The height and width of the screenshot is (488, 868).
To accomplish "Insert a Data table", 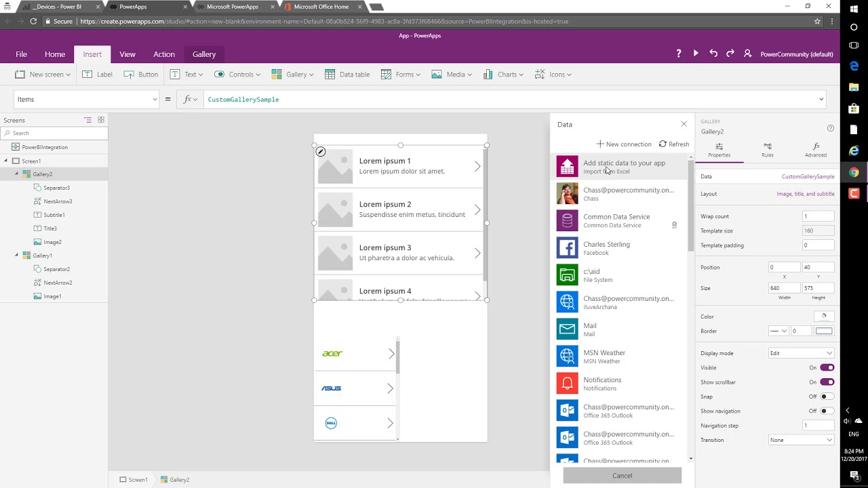I will tap(347, 75).
